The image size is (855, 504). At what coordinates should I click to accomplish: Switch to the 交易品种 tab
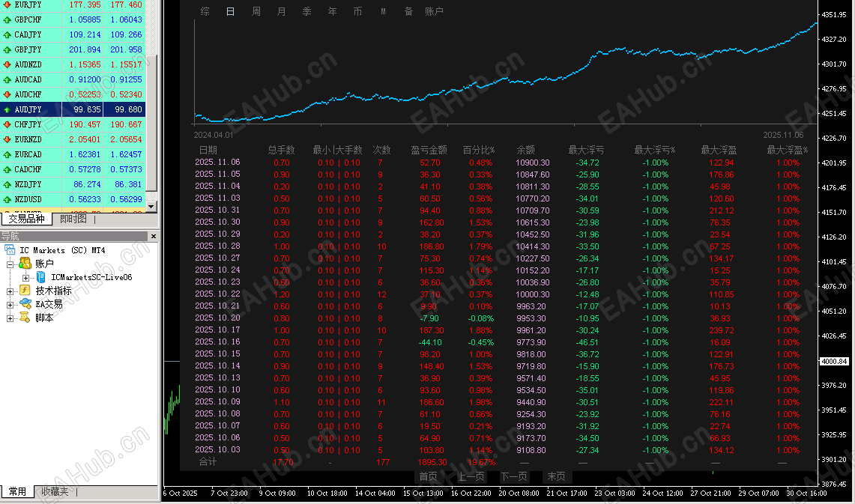click(26, 219)
